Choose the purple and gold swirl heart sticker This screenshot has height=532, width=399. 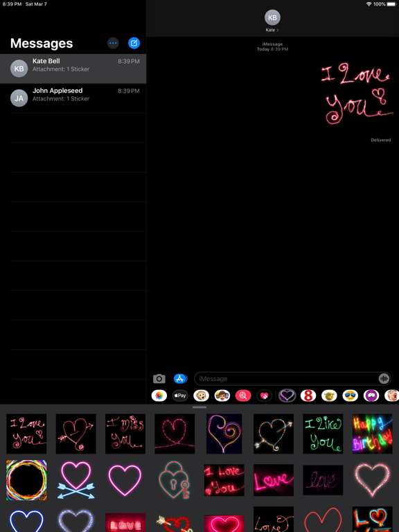(x=224, y=434)
